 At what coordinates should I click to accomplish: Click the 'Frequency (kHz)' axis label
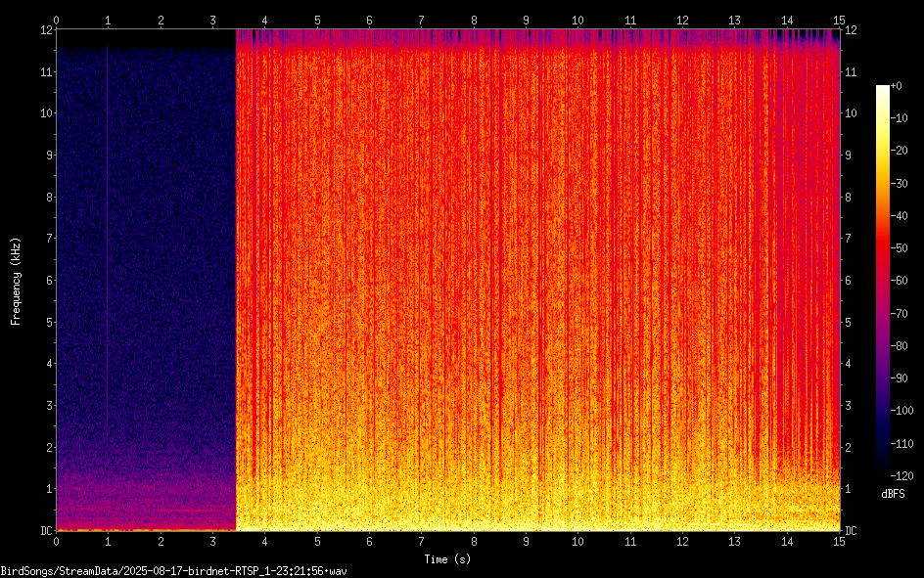tap(16, 282)
